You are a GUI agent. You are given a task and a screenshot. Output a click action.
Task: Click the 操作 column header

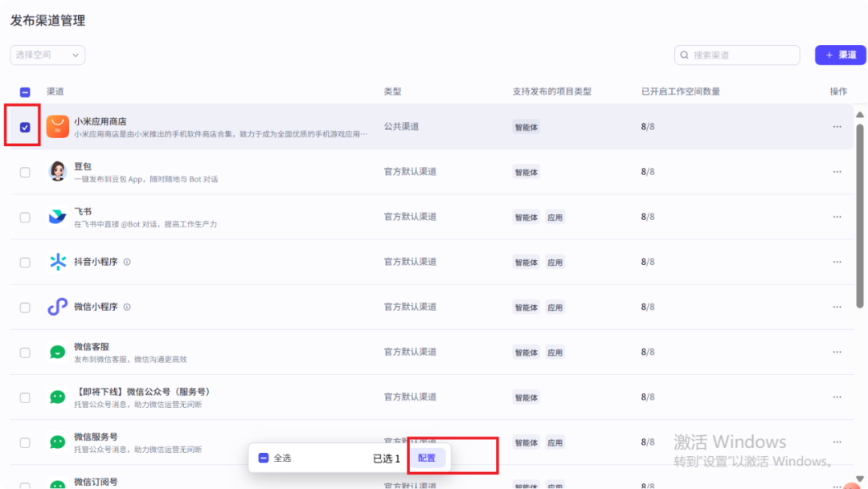pos(838,92)
